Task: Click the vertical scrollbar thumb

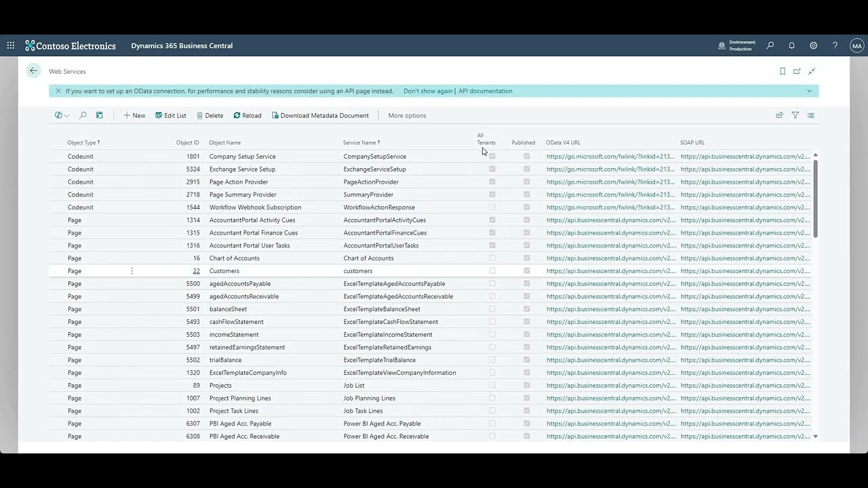Action: coord(815,198)
